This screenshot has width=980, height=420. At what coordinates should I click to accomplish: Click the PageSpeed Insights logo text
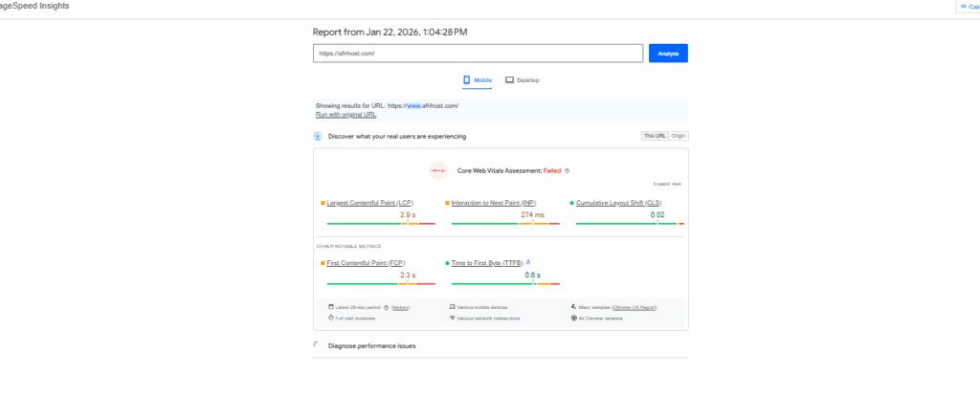pos(34,6)
